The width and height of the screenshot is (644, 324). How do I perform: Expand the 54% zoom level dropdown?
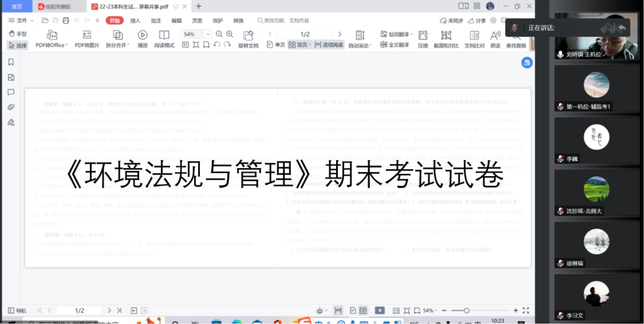click(208, 34)
